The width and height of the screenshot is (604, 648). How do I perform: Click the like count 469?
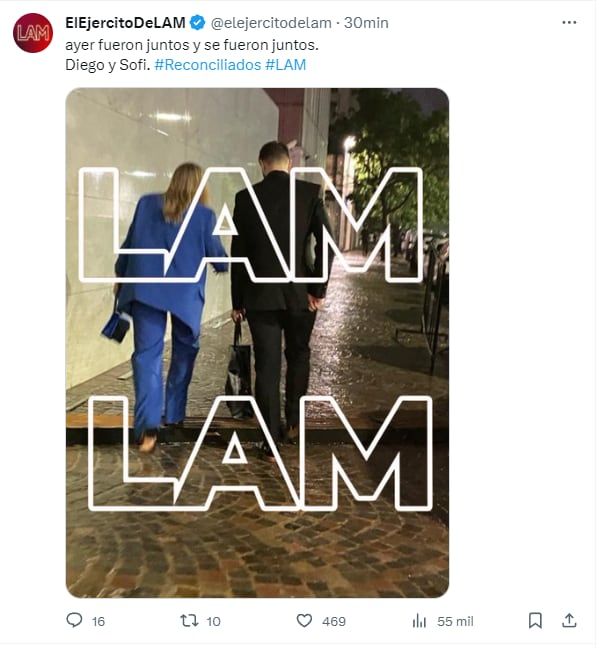click(x=334, y=622)
